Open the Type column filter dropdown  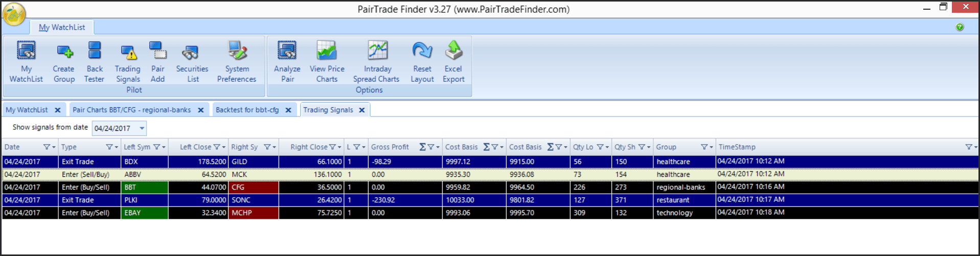pos(112,147)
